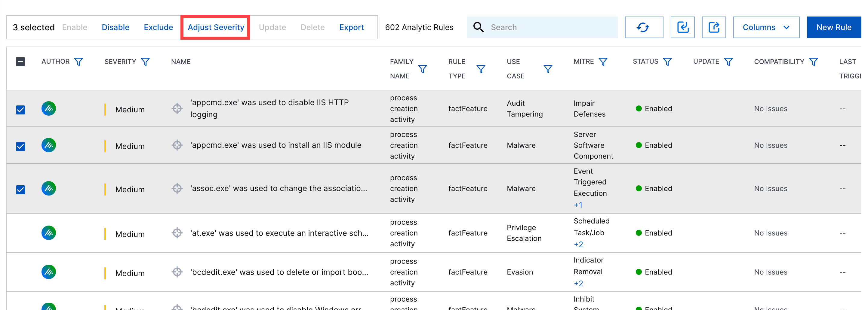
Task: Click the import rules icon button
Action: [682, 27]
